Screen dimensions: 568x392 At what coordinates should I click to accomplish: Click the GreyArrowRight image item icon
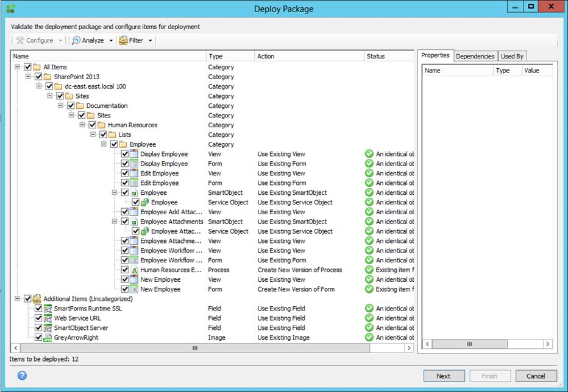48,337
